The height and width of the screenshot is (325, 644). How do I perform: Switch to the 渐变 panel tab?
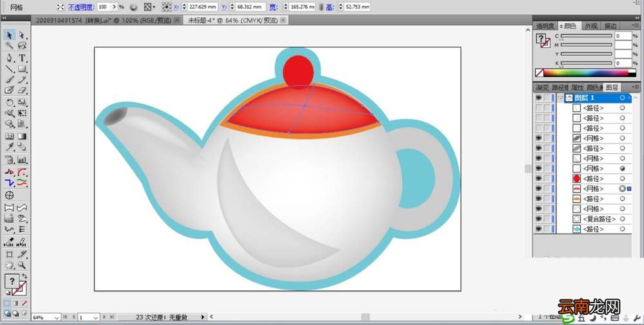point(542,87)
